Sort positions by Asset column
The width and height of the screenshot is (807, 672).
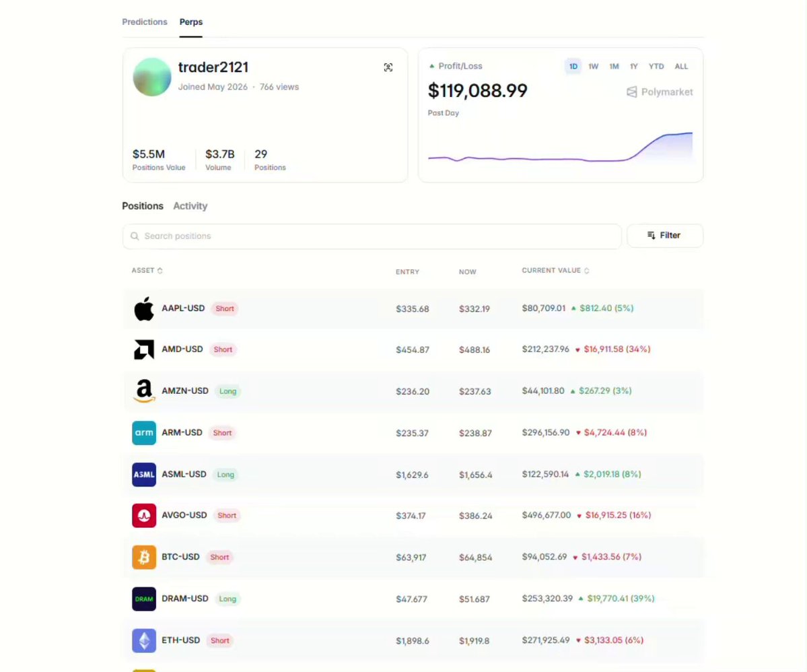(147, 270)
